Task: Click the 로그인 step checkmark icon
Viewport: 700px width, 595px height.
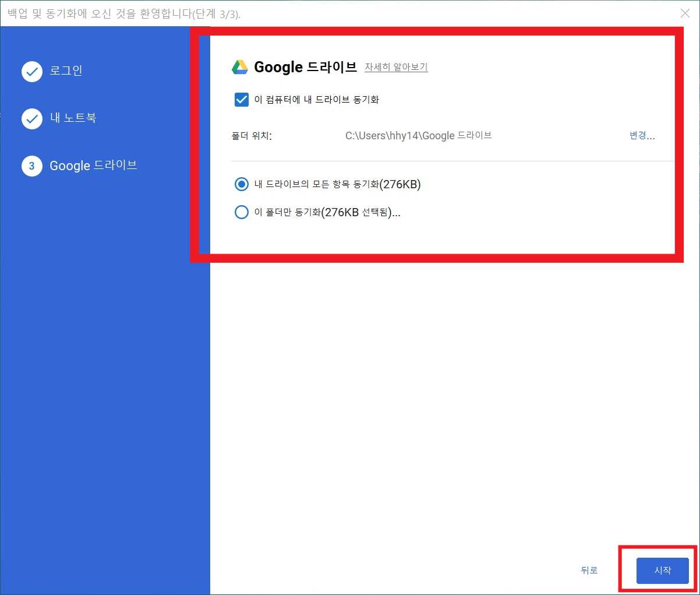Action: (x=32, y=72)
